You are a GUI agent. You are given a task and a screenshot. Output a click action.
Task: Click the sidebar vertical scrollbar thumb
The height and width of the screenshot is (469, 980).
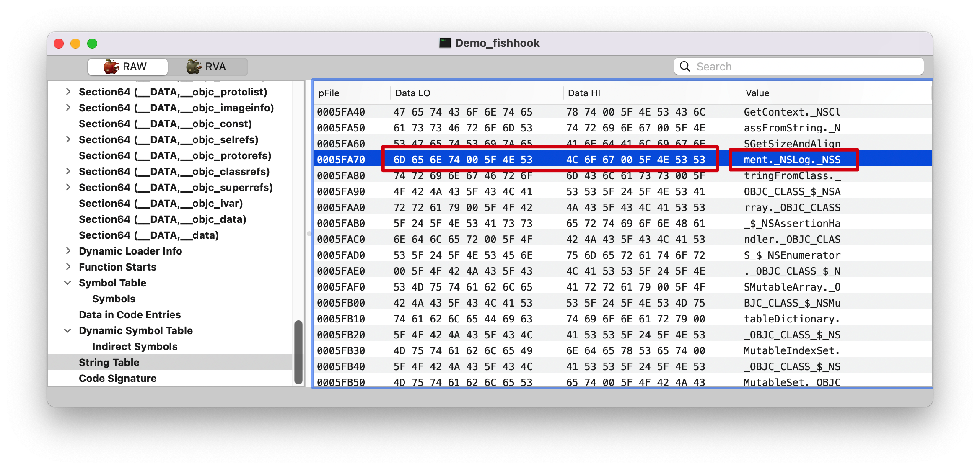coord(298,352)
